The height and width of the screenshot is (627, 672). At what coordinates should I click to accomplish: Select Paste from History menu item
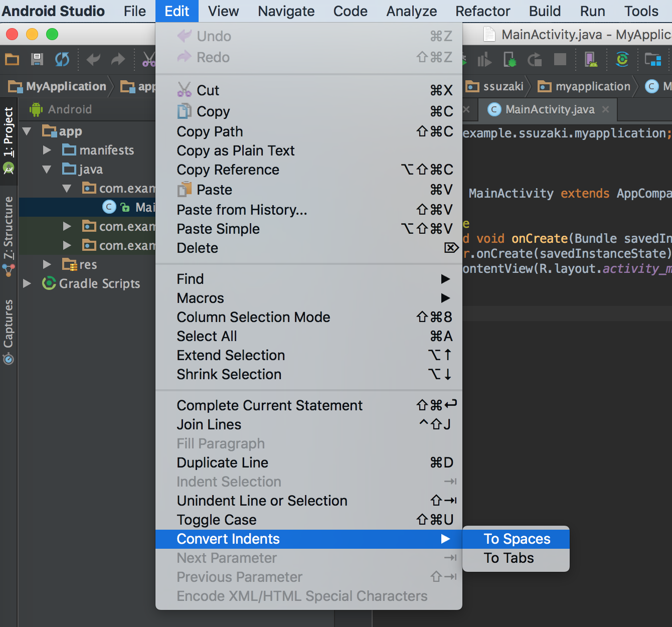coord(308,210)
